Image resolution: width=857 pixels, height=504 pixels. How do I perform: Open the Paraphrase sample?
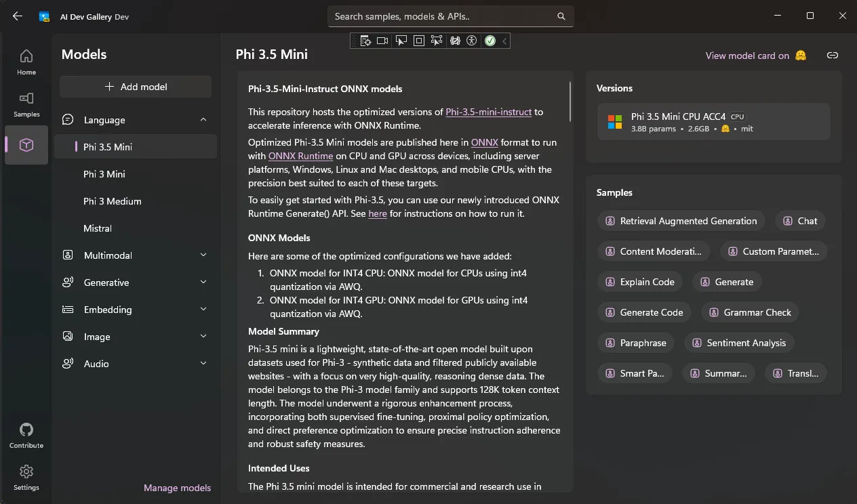636,343
